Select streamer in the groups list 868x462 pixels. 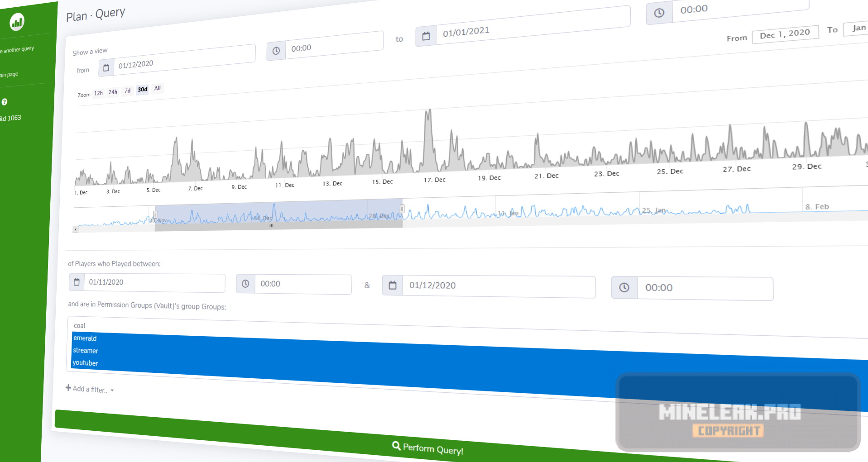pos(86,350)
